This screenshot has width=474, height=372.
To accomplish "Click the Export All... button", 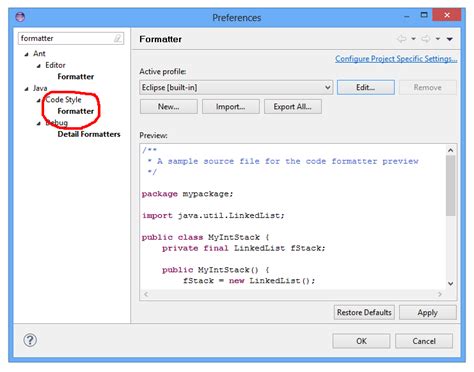I will coord(293,107).
